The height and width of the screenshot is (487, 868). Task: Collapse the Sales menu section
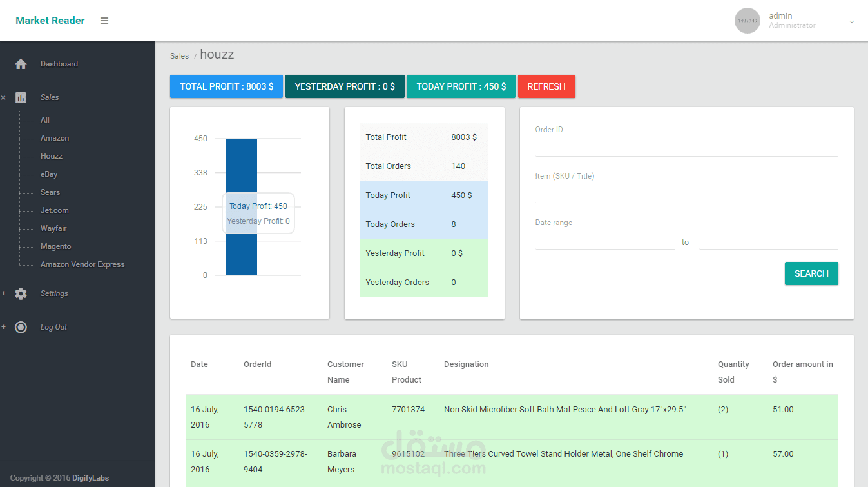pos(3,98)
